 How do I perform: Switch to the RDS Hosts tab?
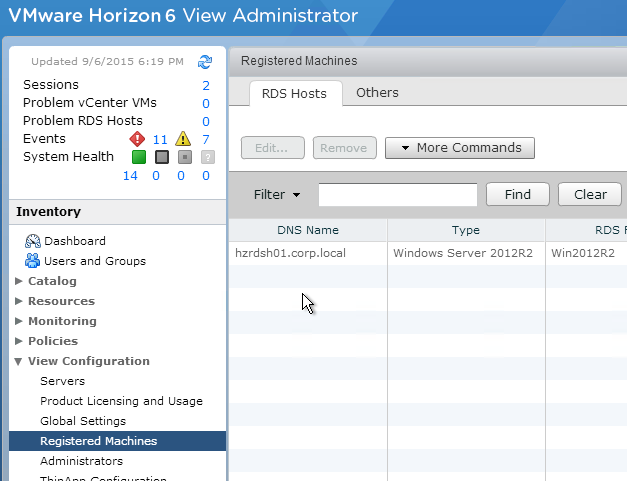click(294, 94)
